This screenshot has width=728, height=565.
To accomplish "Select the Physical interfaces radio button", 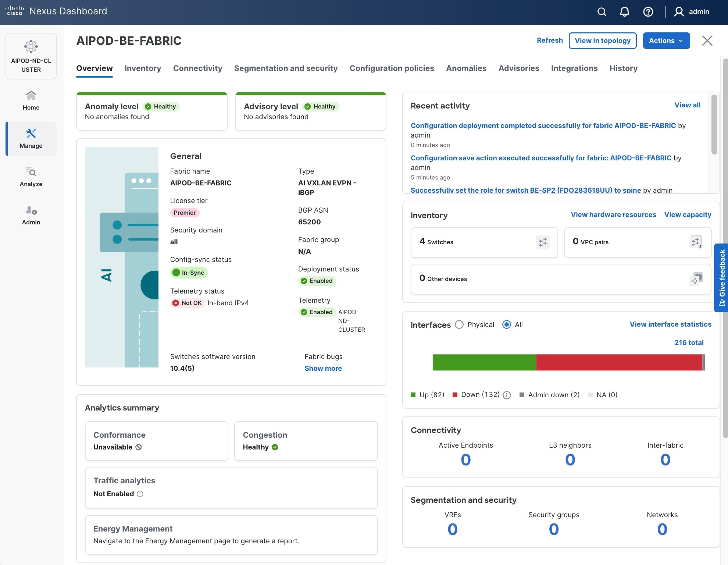I will click(x=459, y=324).
